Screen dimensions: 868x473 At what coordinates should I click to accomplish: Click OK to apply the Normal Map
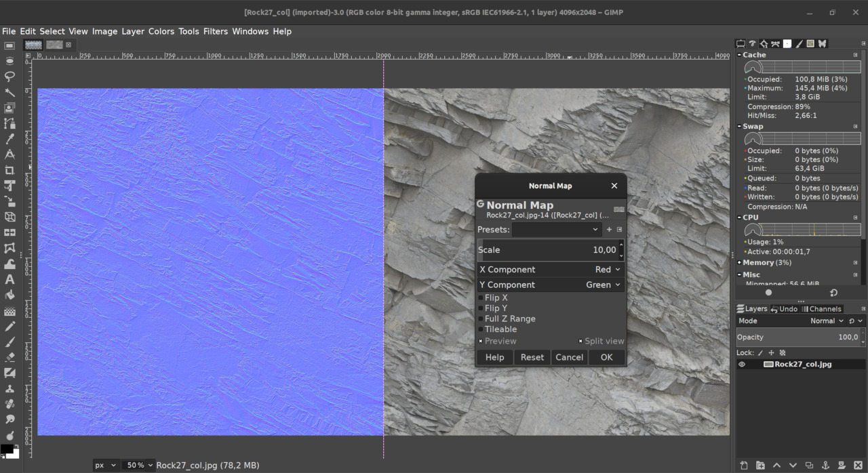pos(606,357)
